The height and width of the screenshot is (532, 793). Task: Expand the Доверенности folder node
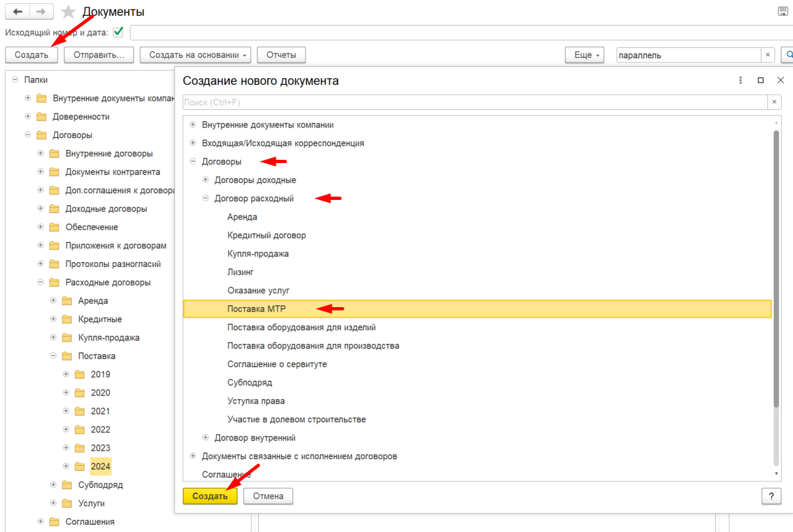click(28, 116)
